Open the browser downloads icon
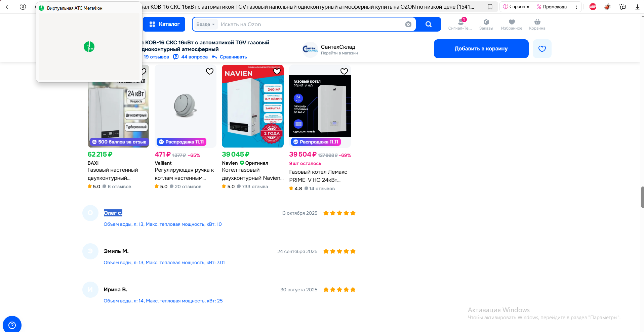This screenshot has width=644, height=332. point(637,7)
